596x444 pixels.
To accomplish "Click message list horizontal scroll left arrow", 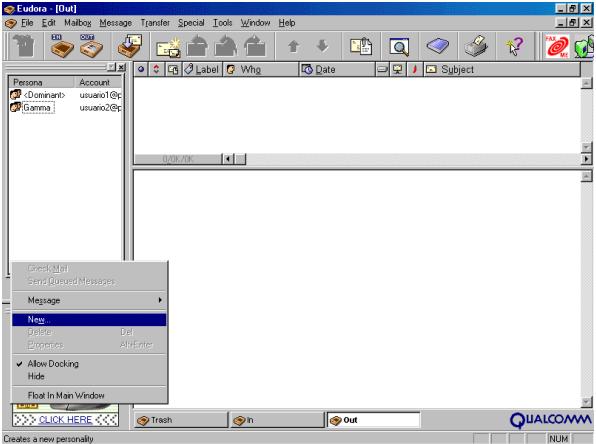I will coord(228,159).
